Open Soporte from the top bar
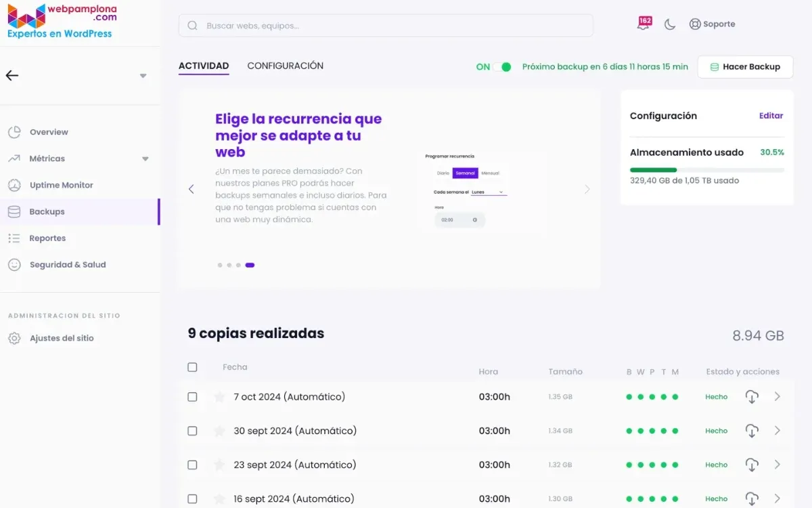812x508 pixels. coord(713,24)
